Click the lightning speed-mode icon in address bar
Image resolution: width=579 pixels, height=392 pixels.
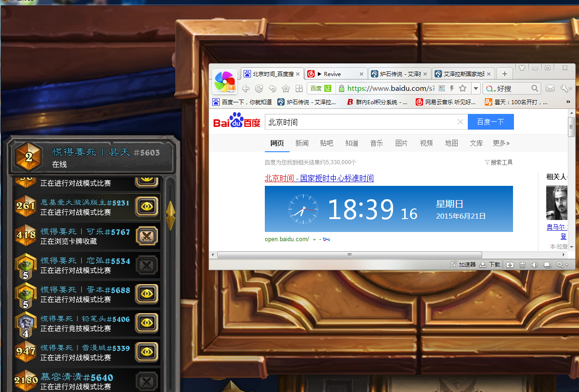coord(452,88)
